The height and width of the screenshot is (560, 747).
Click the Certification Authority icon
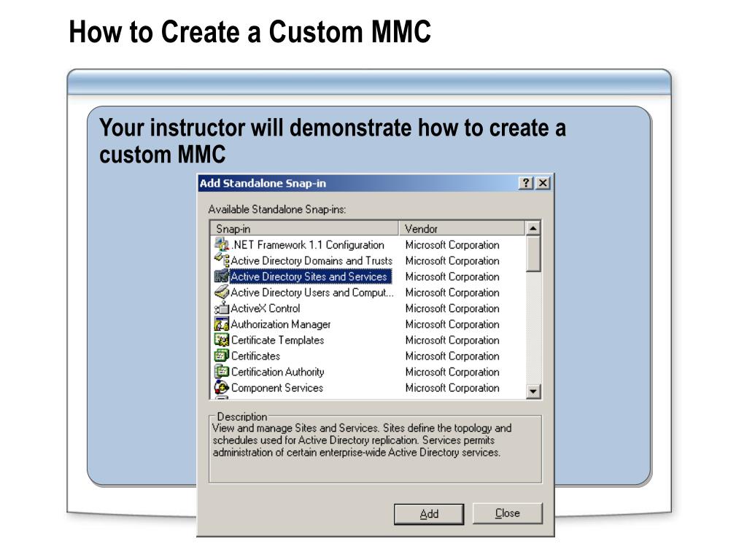(x=222, y=371)
